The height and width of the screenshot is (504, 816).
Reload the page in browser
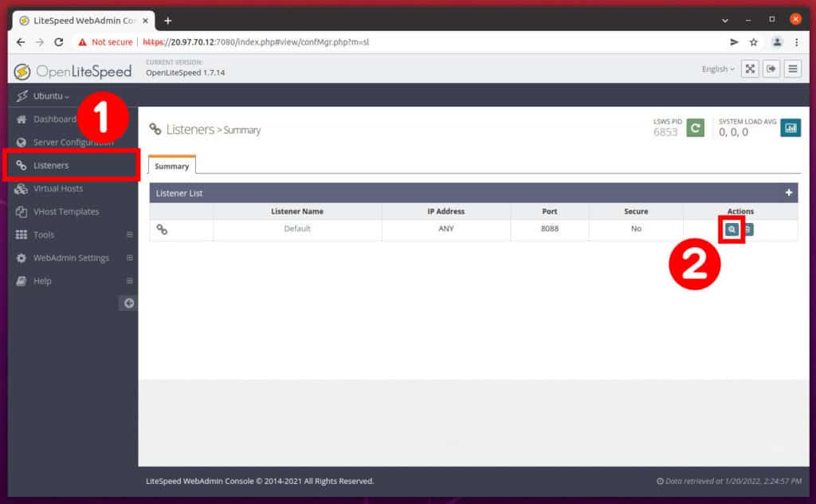pos(59,42)
